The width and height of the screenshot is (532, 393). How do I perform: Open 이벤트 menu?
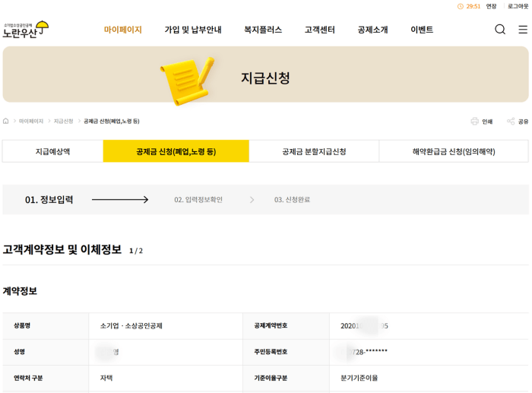[x=422, y=30]
